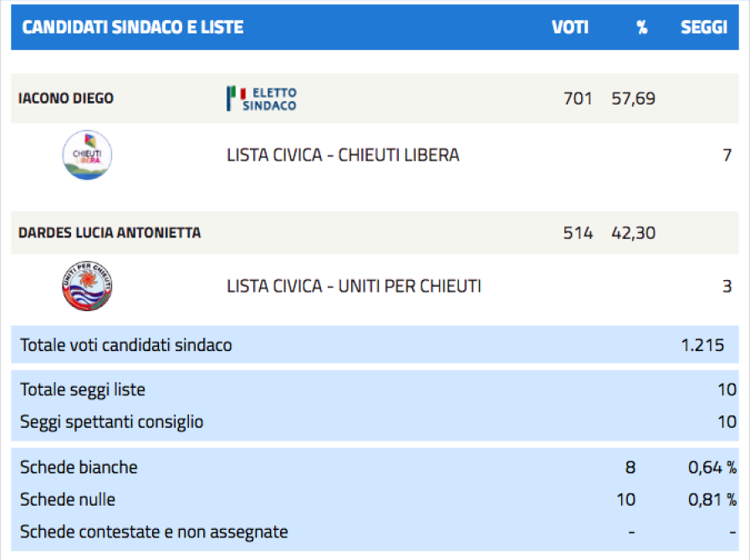Click the SEGGI column header
This screenshot has height=560, width=750.
[x=704, y=28]
